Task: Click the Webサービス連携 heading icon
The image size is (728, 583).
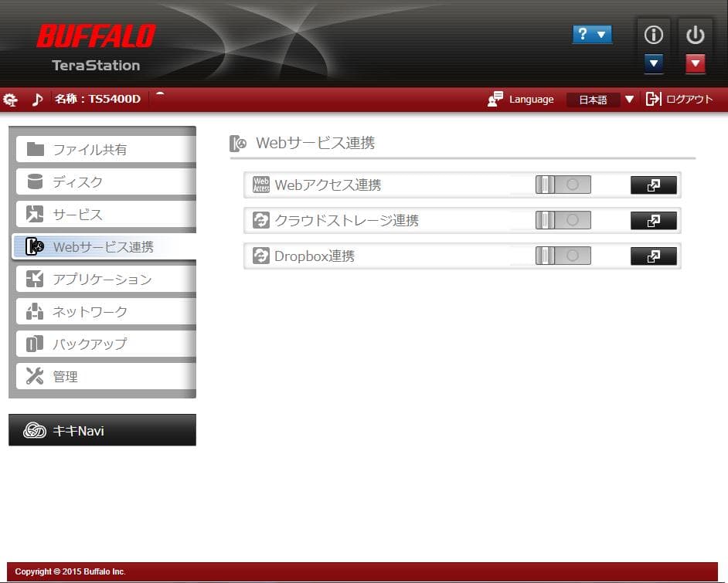Action: pyautogui.click(x=238, y=143)
